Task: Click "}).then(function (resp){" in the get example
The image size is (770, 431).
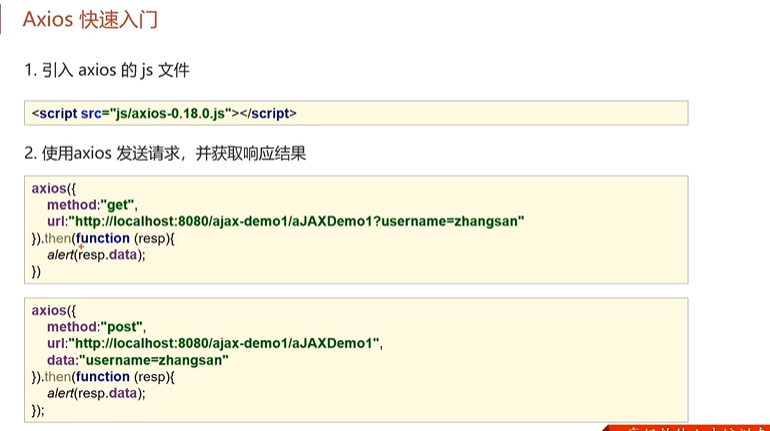Action: (x=103, y=239)
